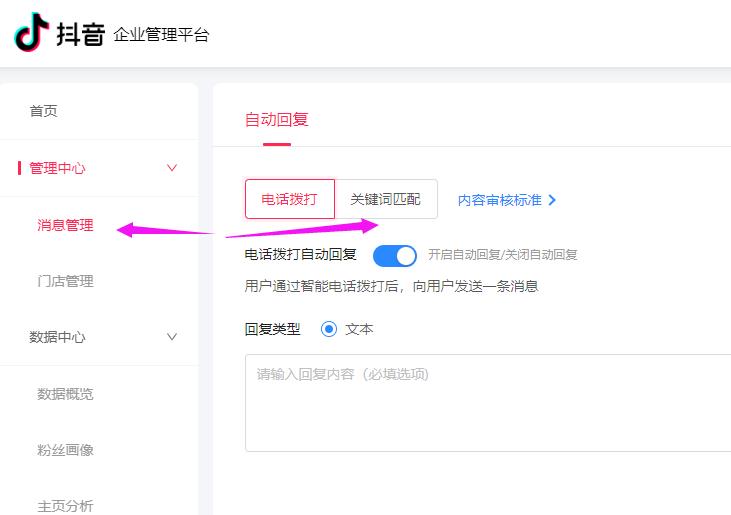Open 消息管理 in the sidebar
This screenshot has height=515, width=731.
pos(65,225)
